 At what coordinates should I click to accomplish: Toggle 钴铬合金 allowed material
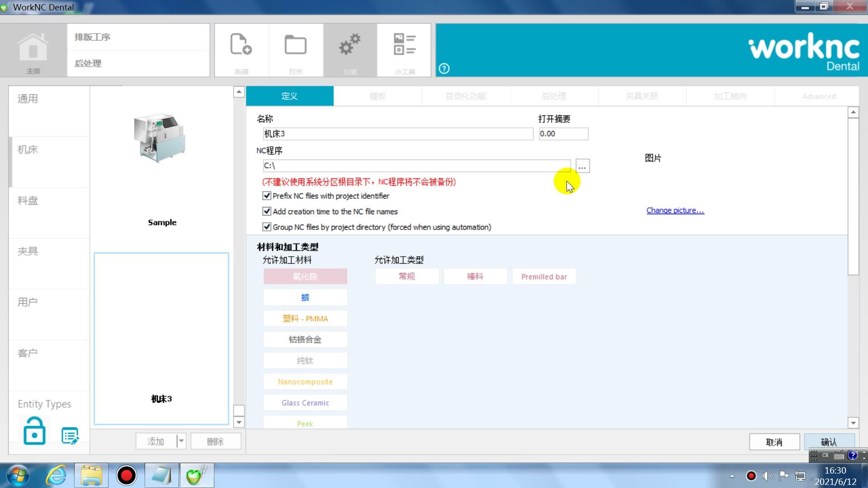coord(305,339)
